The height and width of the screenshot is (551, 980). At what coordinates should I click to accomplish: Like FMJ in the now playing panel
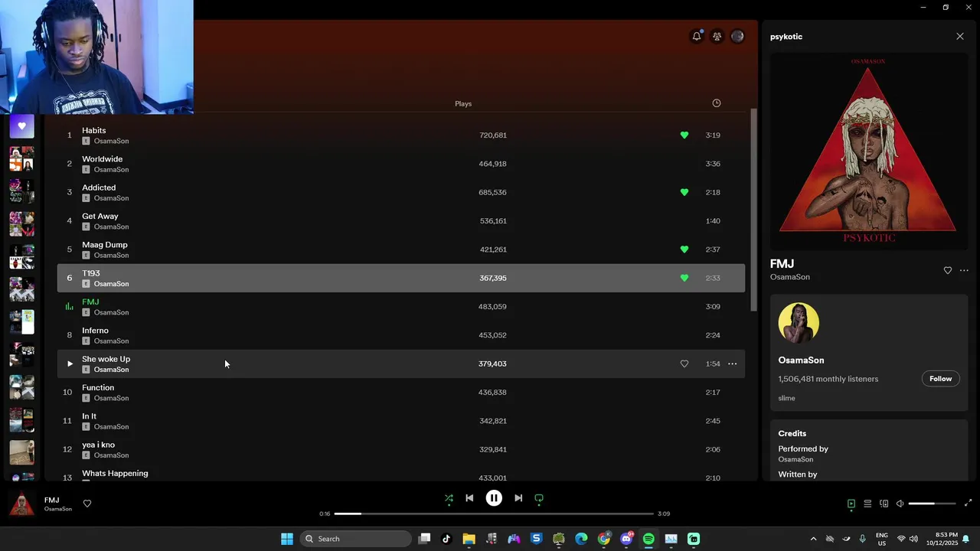947,270
